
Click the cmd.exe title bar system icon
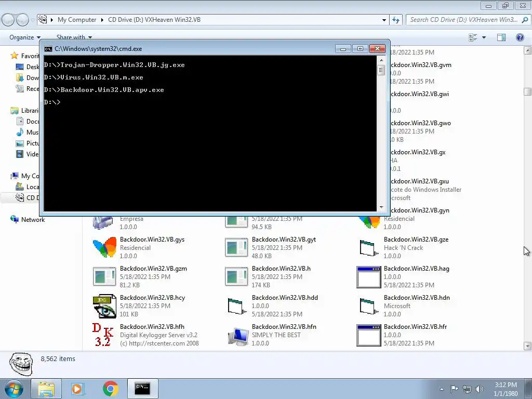48,49
